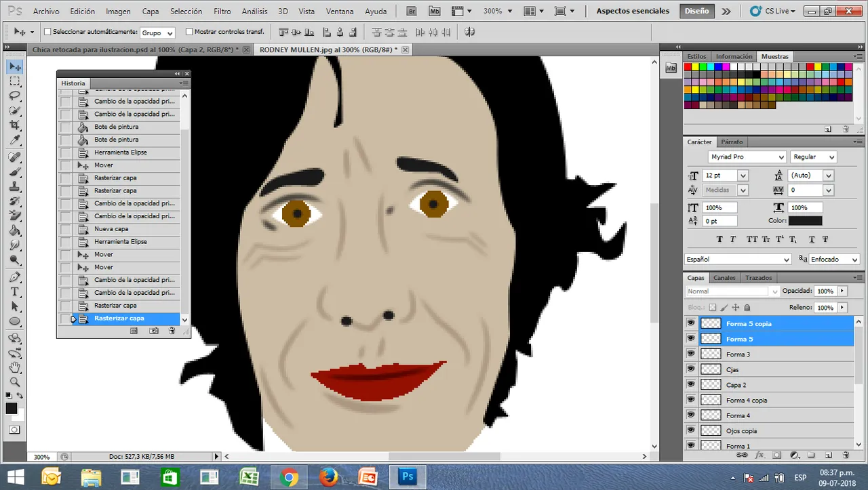The image size is (868, 490).
Task: Open the Opacidad slider arrow
Action: [843, 291]
